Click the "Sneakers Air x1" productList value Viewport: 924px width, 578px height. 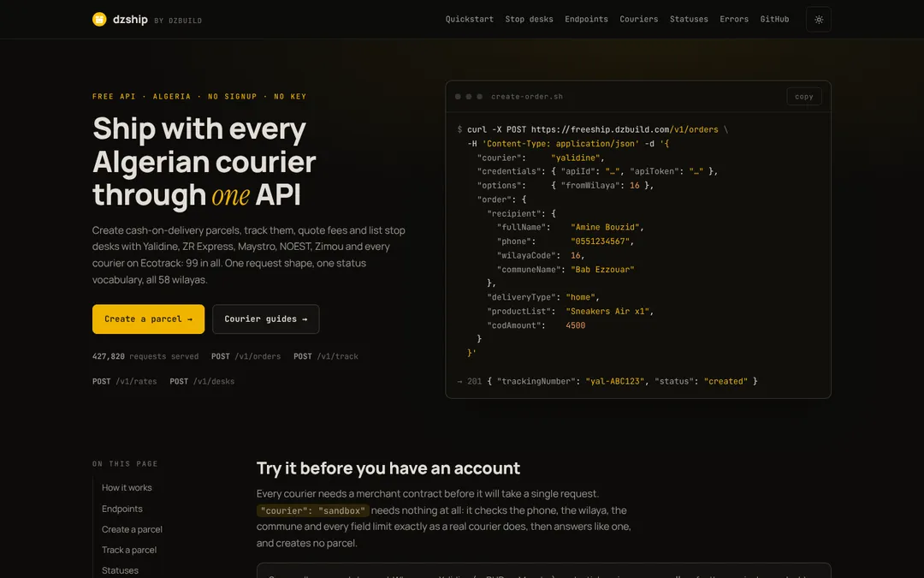[x=607, y=312]
